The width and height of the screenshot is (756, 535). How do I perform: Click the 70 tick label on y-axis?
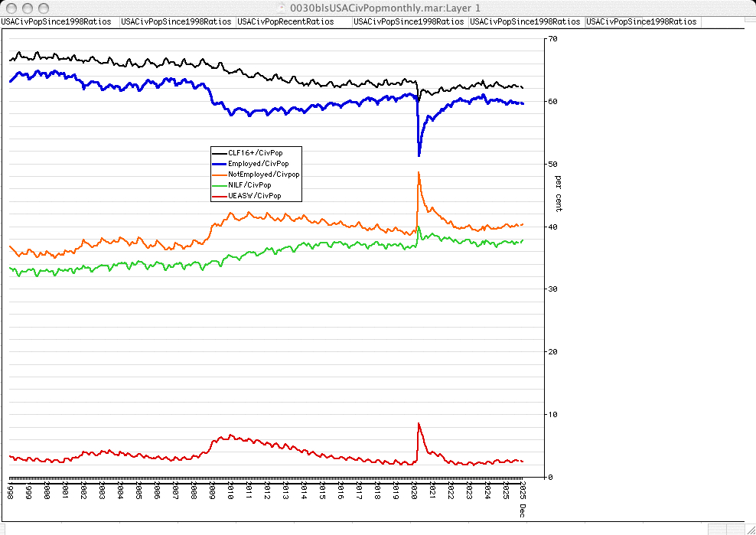point(552,38)
